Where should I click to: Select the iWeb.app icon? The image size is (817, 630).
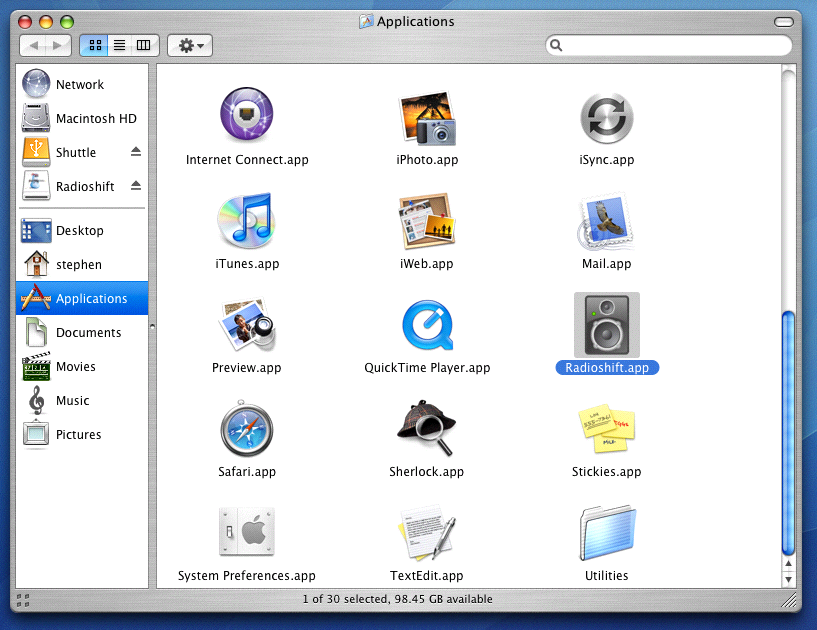[x=427, y=221]
